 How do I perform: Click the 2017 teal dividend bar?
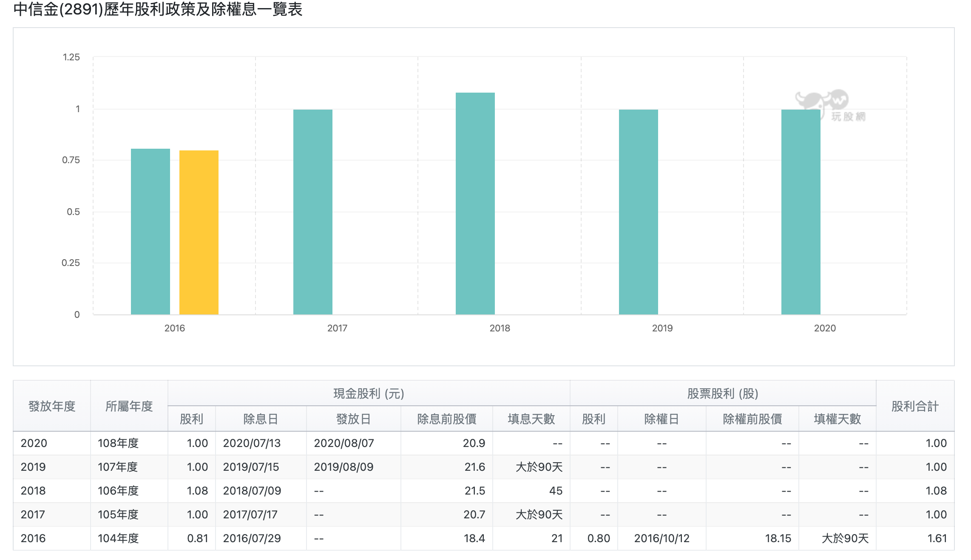click(x=312, y=212)
